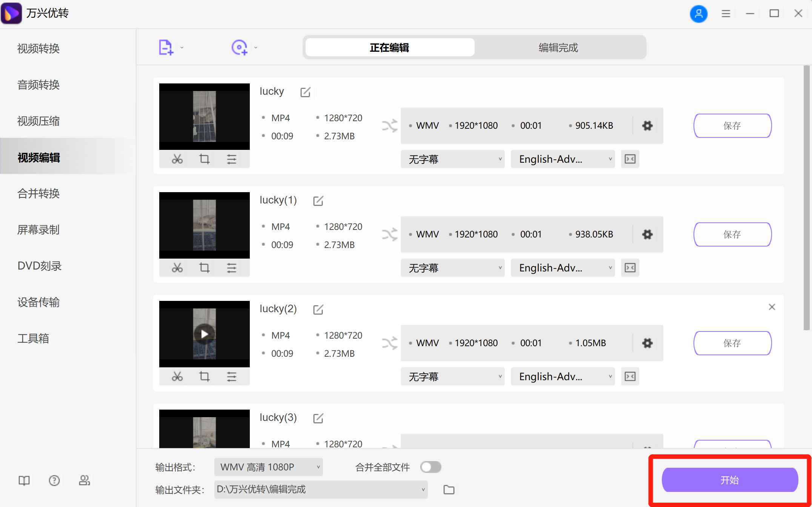812x507 pixels.
Task: Select the trim scissors tool on lucky
Action: tap(177, 159)
